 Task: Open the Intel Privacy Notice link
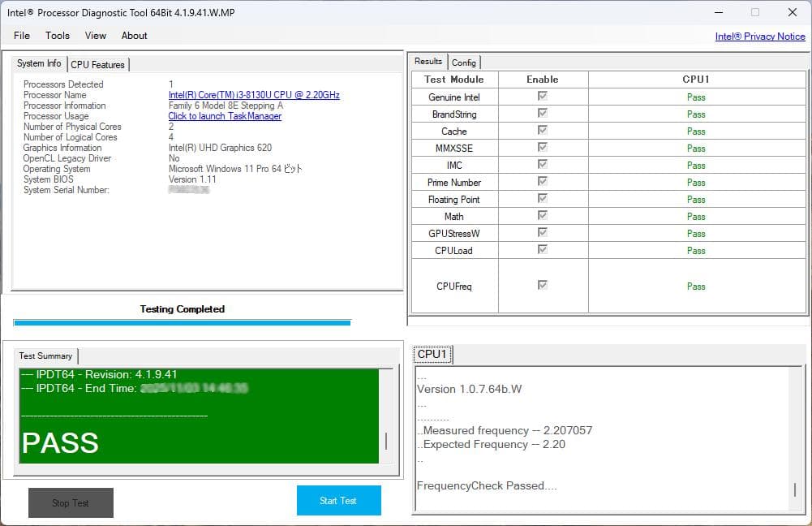(760, 36)
